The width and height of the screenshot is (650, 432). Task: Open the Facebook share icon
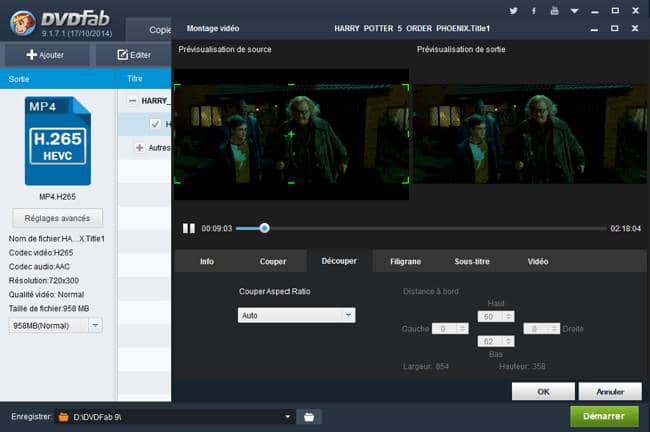(x=534, y=11)
